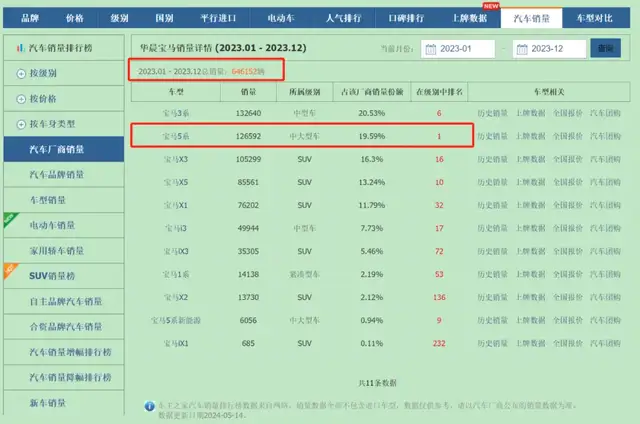
Task: Click the blue 查询 button
Action: point(606,48)
